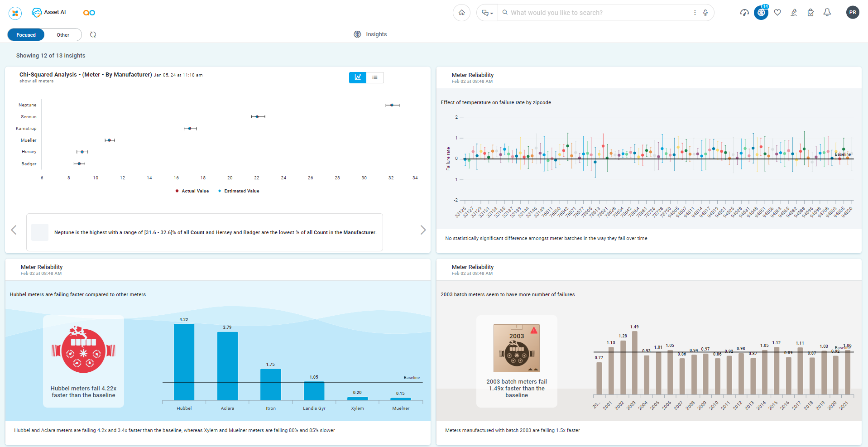The height and width of the screenshot is (447, 868).
Task: Go to next insight narrative arrow
Action: coord(423,230)
